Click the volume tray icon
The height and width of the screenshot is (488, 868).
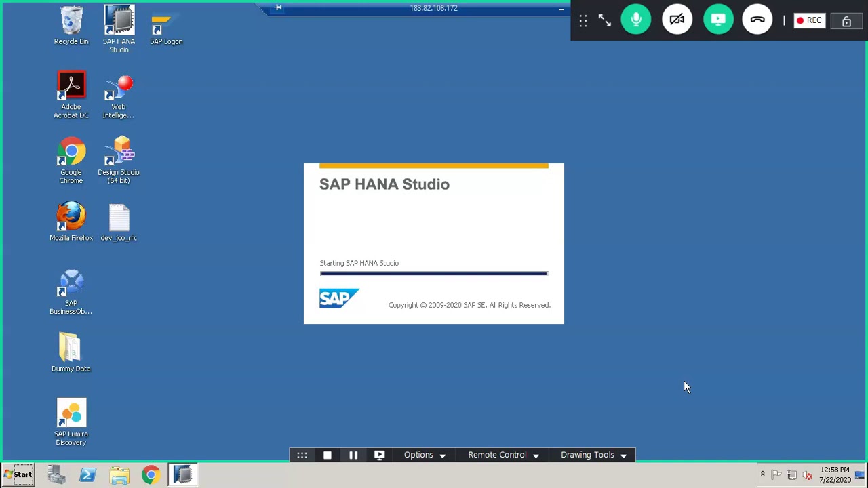coord(807,475)
